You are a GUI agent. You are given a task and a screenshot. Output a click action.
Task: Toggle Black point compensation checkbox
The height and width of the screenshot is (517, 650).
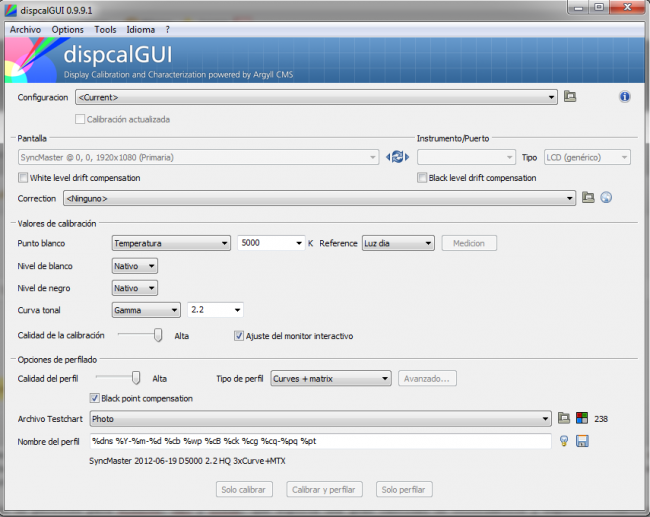tap(95, 398)
